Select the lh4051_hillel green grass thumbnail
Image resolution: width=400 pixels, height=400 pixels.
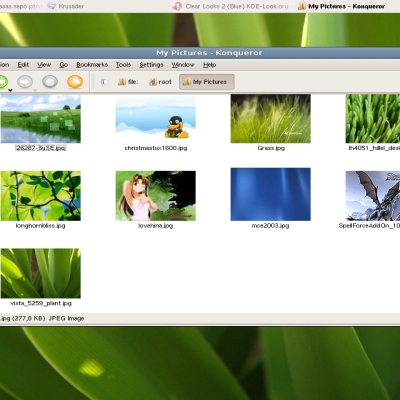(373, 119)
